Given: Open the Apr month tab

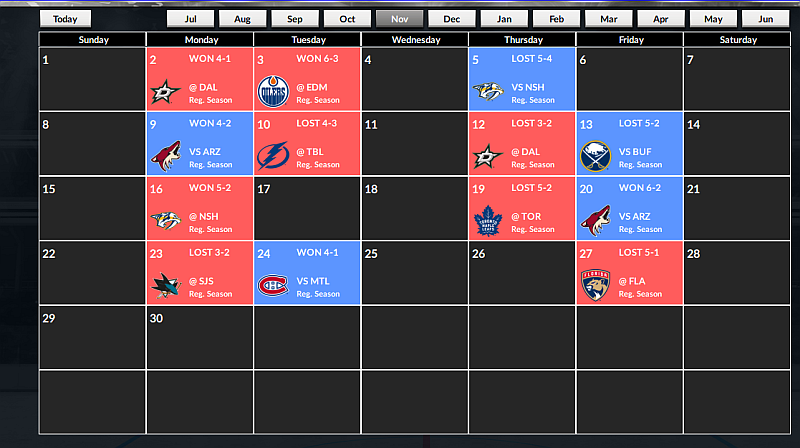Looking at the screenshot, I should [x=661, y=19].
